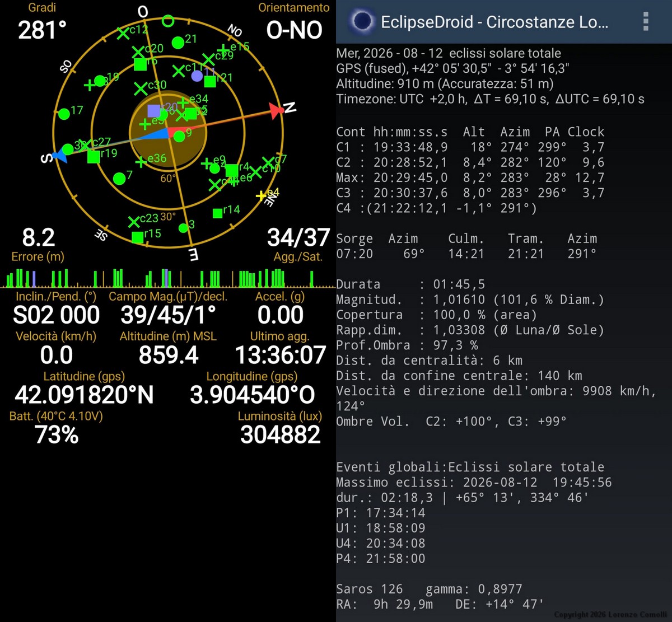Image resolution: width=672 pixels, height=622 pixels.
Task: Select BeiDou c23 cross marker
Action: [x=133, y=222]
